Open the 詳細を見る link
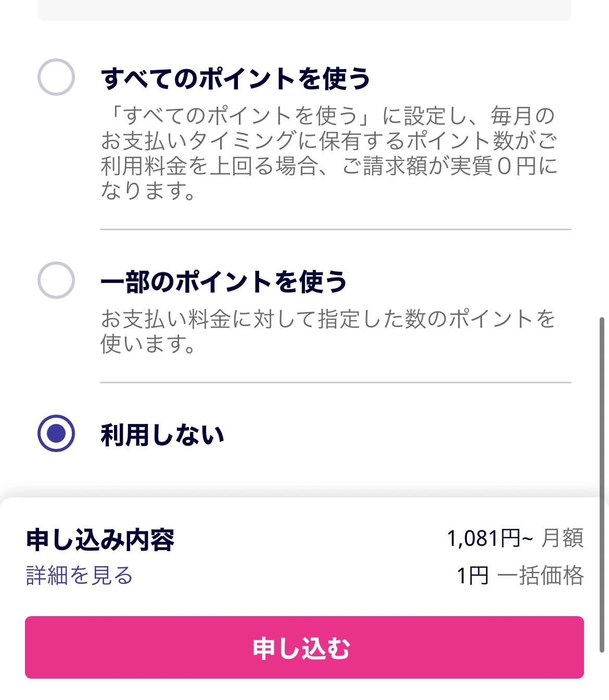Viewport: 609px width, 700px height. (x=79, y=576)
